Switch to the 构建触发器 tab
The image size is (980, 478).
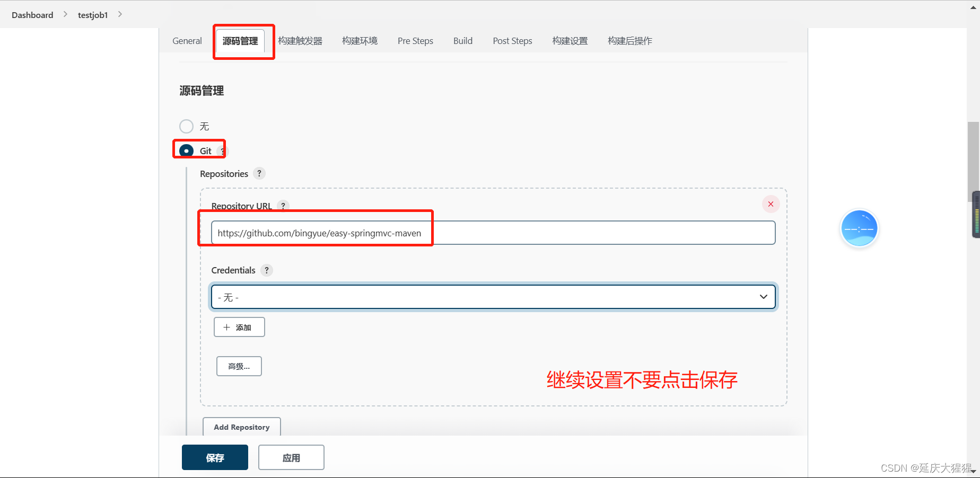tap(300, 41)
